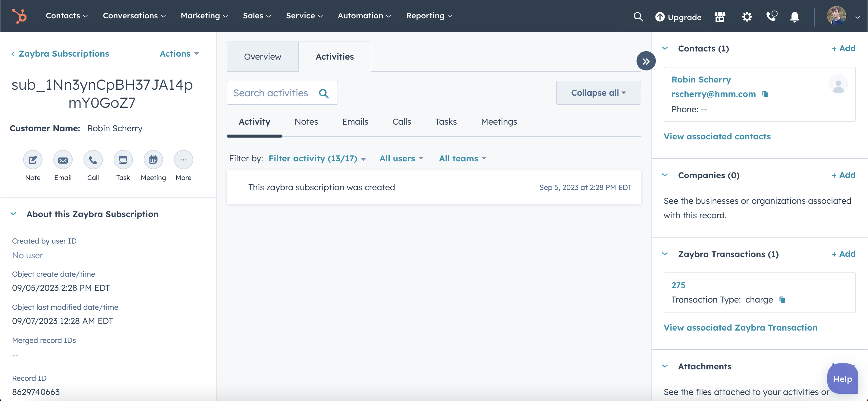Screen dimensions: 868x401
Task: Open the Actions dropdown
Action: click(179, 54)
